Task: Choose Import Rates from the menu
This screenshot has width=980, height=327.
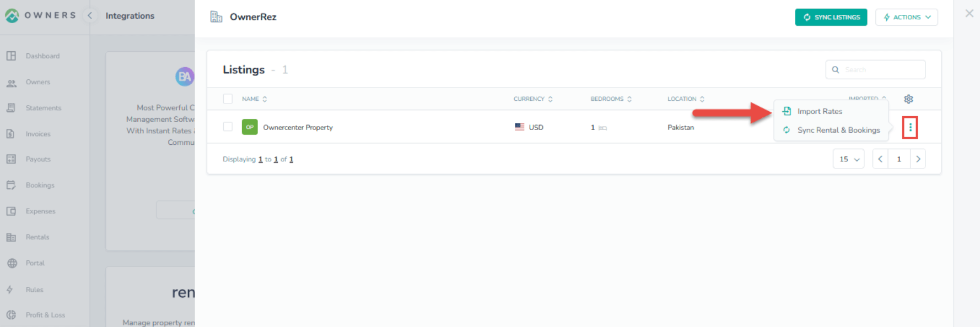Action: (820, 111)
